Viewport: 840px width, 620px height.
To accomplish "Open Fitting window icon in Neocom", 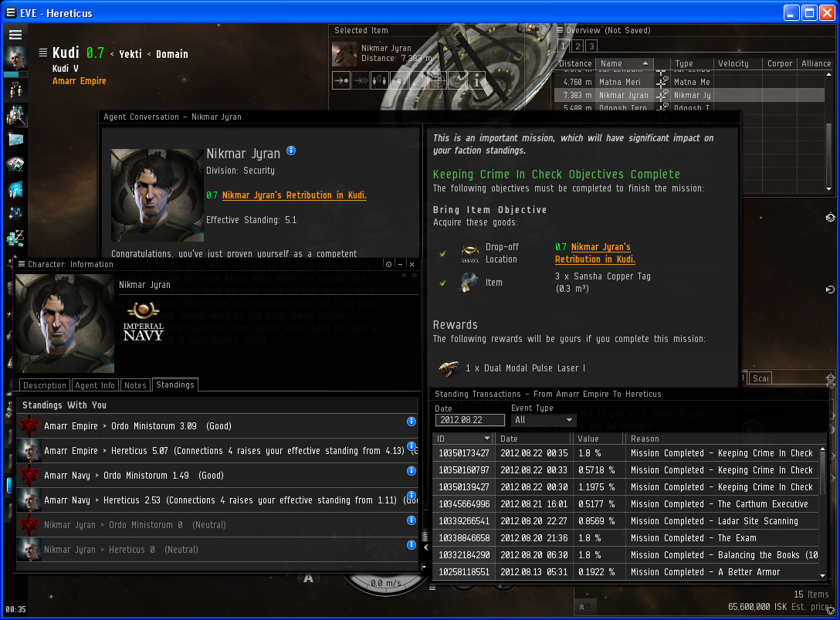I will point(15,164).
